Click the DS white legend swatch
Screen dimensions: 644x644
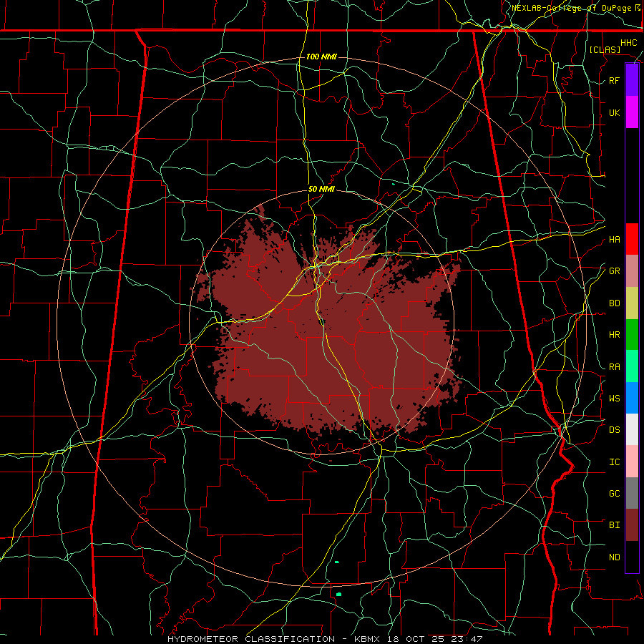pos(632,429)
